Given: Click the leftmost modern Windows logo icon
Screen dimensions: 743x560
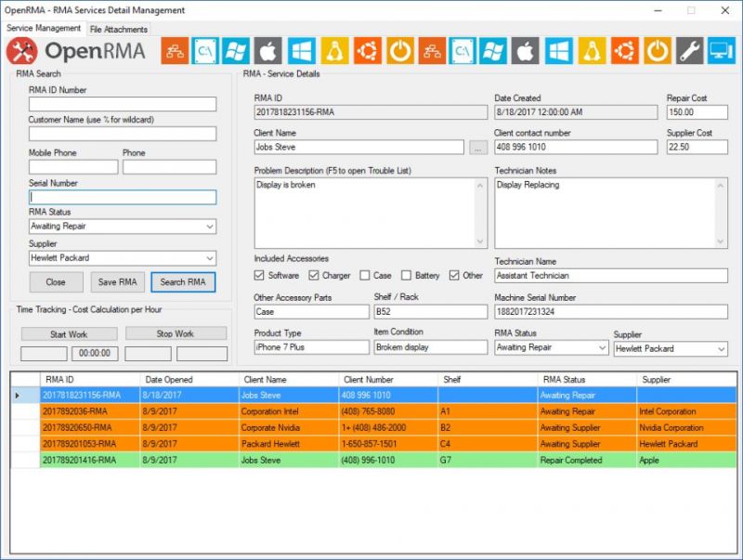Looking at the screenshot, I should point(301,51).
